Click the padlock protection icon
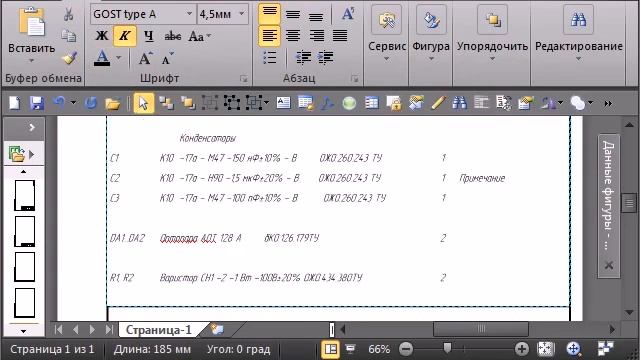 tap(394, 103)
